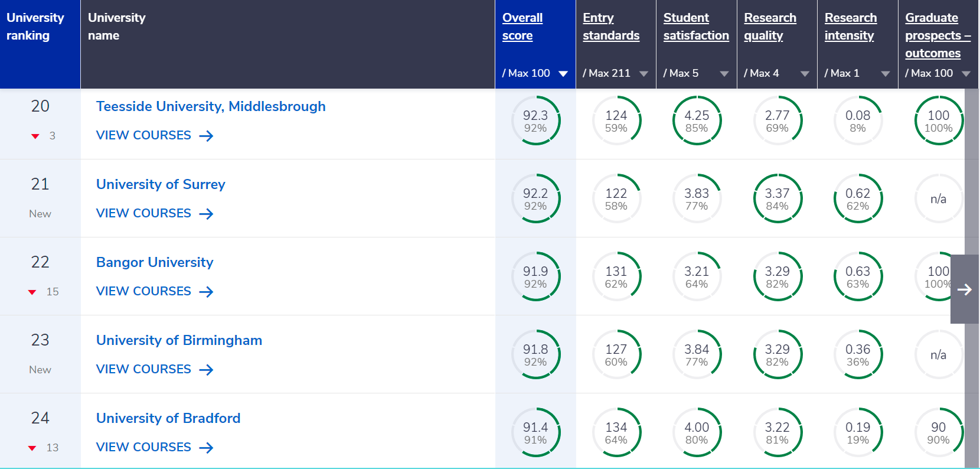Image resolution: width=980 pixels, height=469 pixels.
Task: Click Surrey research quality 3.37 gauge
Action: click(x=777, y=198)
